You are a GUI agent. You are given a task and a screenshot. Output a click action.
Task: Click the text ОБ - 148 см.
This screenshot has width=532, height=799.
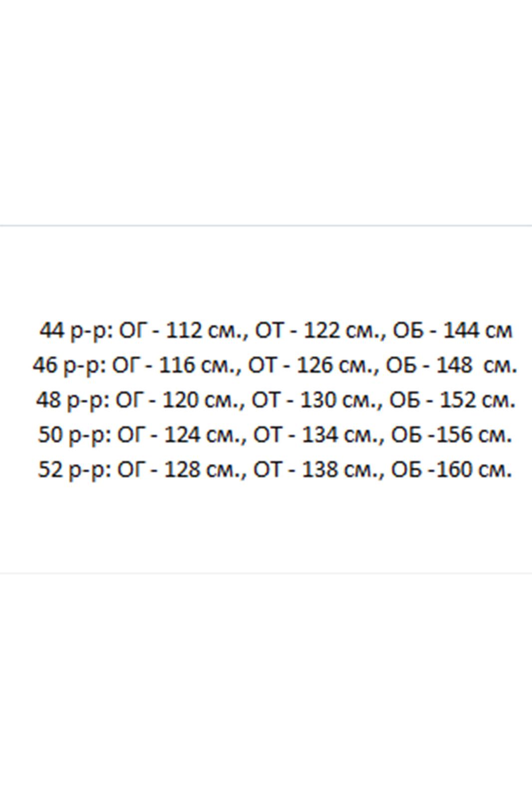click(452, 366)
